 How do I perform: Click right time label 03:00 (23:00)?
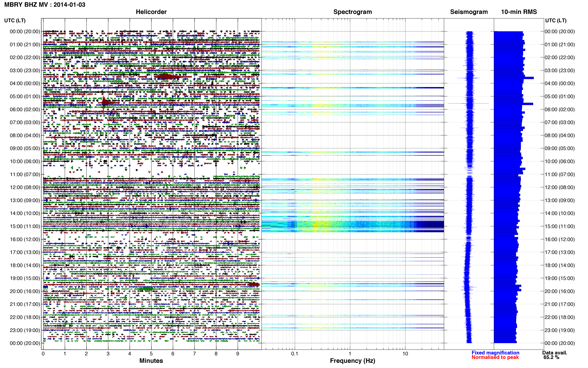[x=560, y=70]
